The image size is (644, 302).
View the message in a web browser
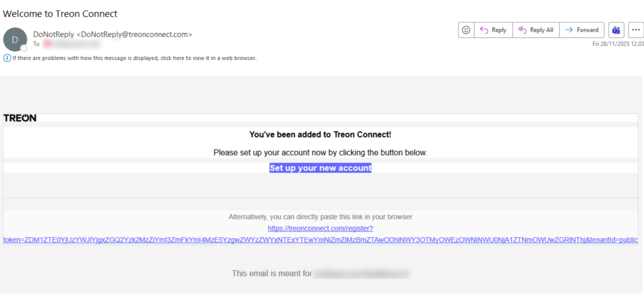point(134,58)
